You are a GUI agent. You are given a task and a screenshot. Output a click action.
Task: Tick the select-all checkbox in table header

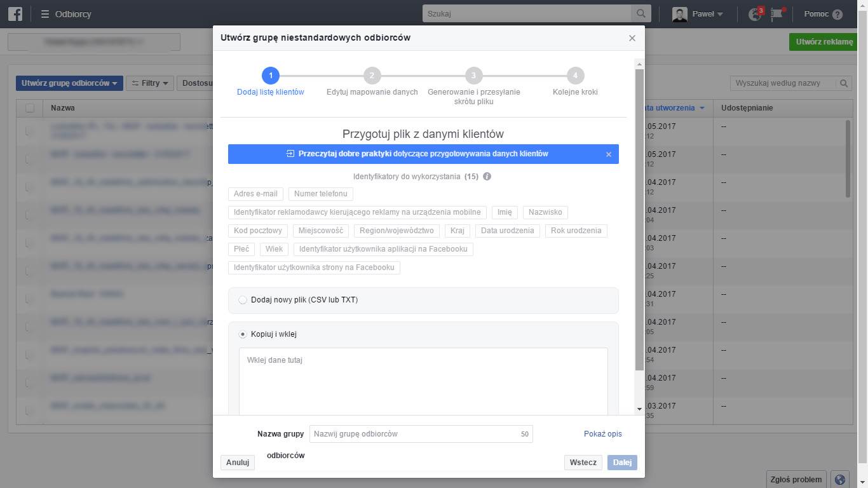[x=30, y=108]
